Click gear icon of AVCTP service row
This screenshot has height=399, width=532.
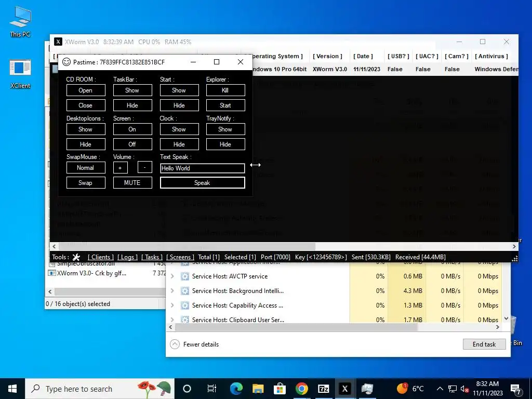point(185,276)
